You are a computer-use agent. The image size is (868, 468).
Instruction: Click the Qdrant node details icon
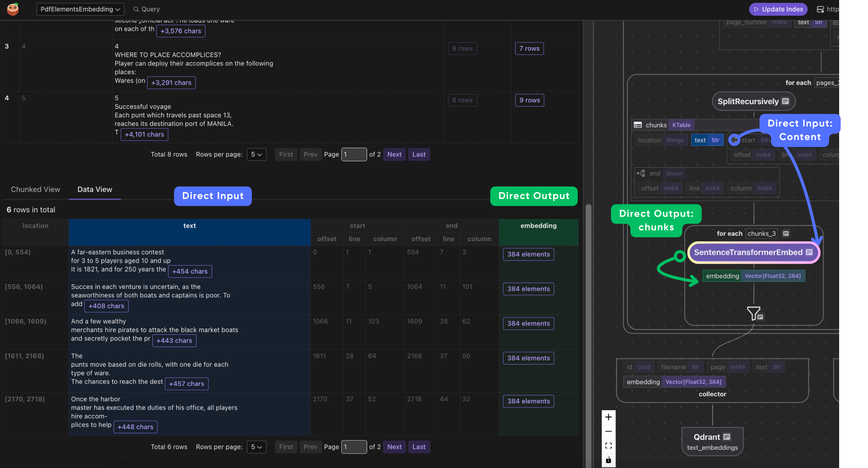(x=727, y=437)
